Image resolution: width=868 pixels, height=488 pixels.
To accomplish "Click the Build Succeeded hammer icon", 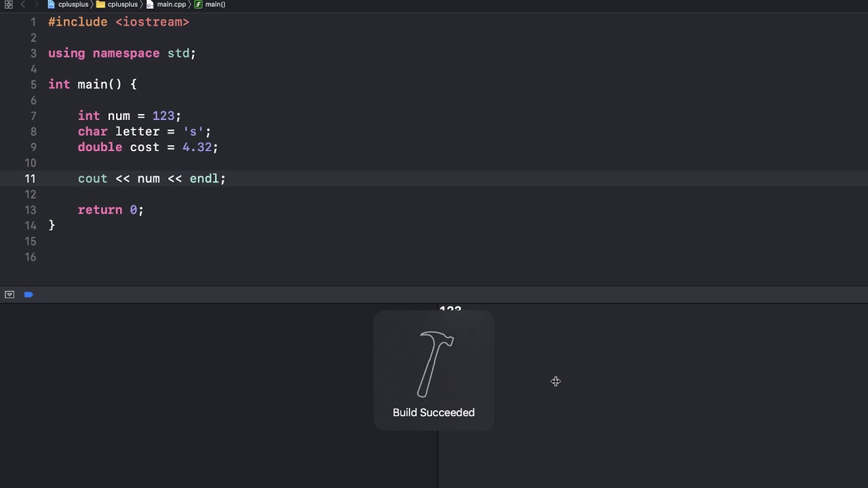I will pos(434,364).
